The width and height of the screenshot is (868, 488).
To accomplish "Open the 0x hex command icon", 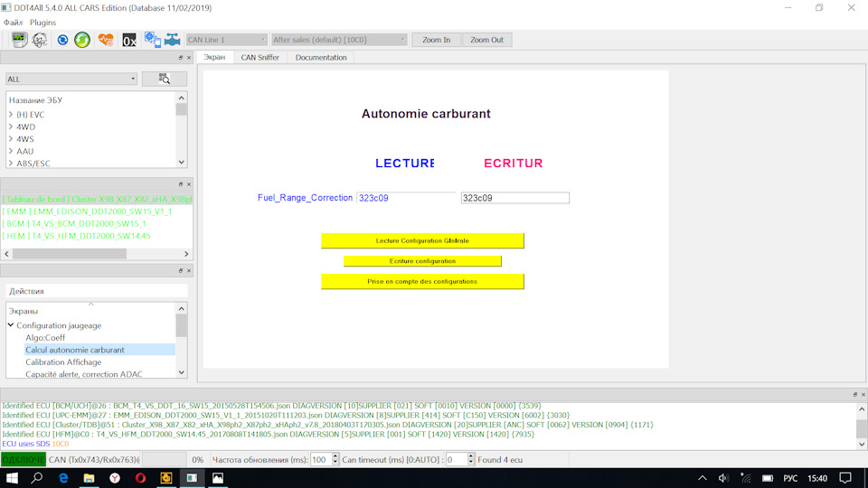I will click(x=129, y=41).
